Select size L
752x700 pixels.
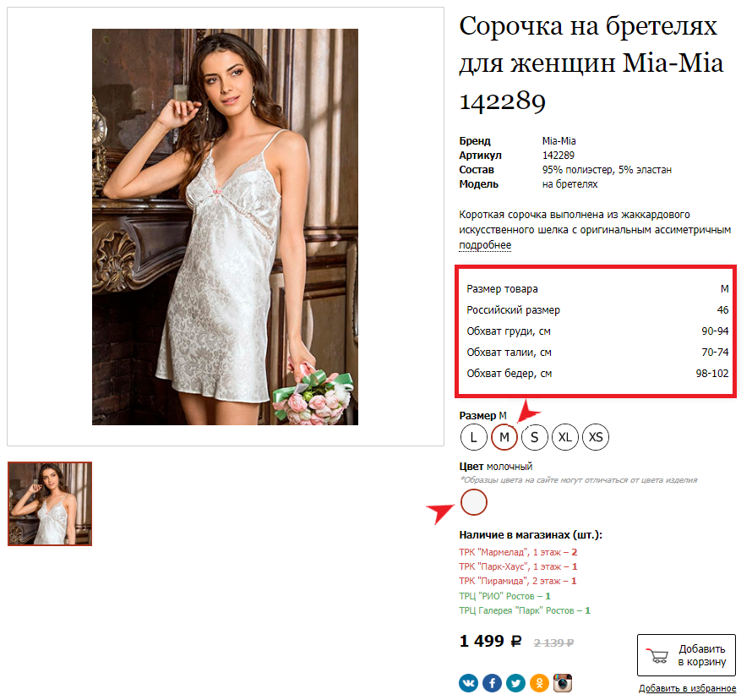point(474,437)
